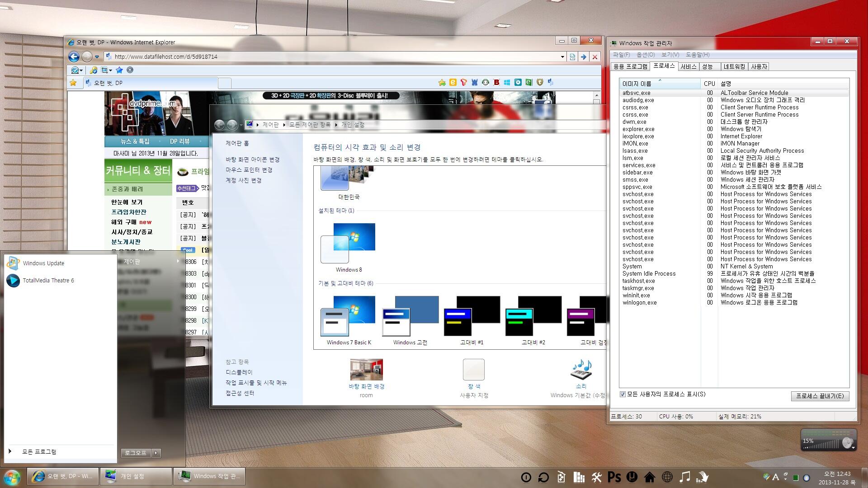Click the 창 색 window color swatch
The width and height of the screenshot is (868, 488).
(473, 370)
